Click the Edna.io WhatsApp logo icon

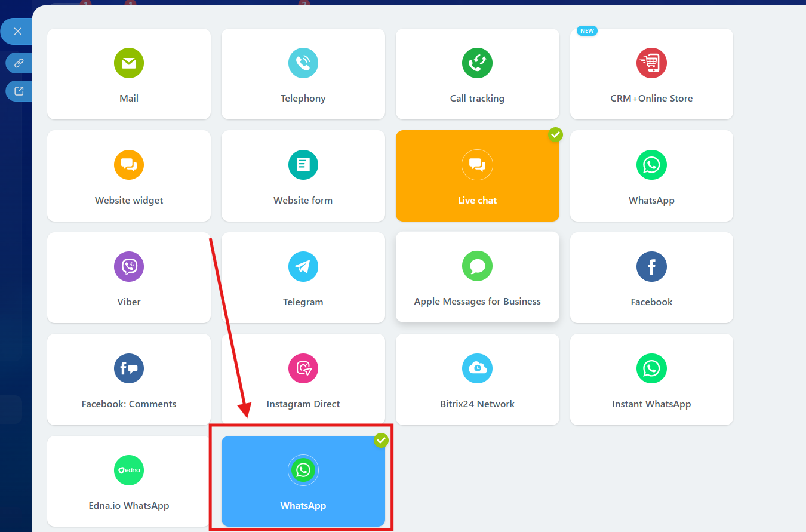129,471
